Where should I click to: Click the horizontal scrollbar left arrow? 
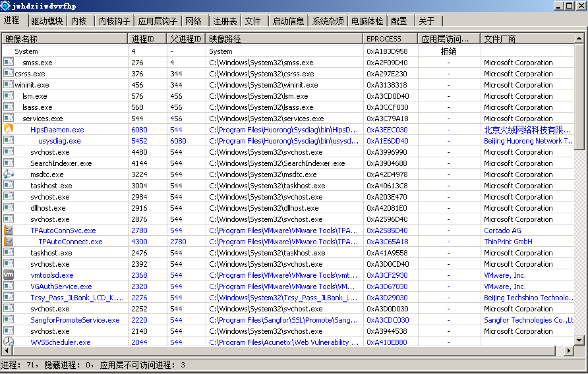tap(7, 350)
